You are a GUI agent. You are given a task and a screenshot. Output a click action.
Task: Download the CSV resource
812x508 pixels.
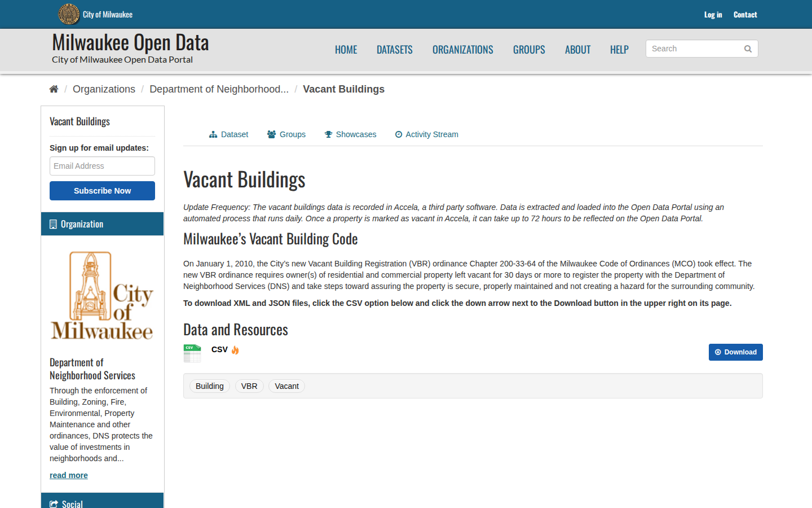pyautogui.click(x=735, y=352)
